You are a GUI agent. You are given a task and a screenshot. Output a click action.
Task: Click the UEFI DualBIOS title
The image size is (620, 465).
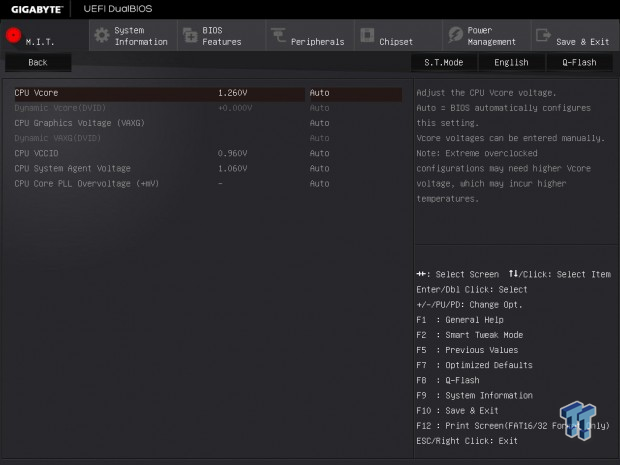click(118, 9)
